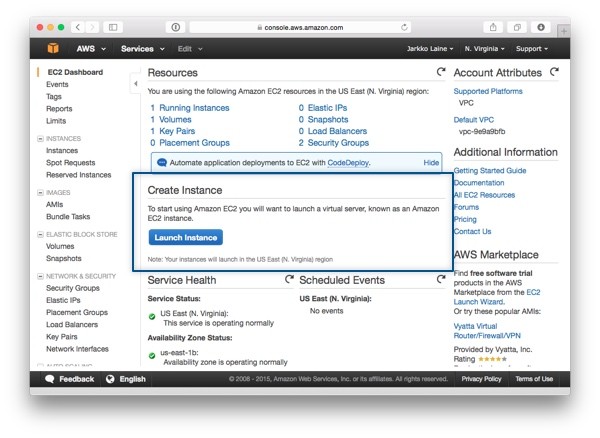Viewport: 600px width, 438px height.
Task: Hide the CodeDeploy banner
Action: tap(431, 163)
